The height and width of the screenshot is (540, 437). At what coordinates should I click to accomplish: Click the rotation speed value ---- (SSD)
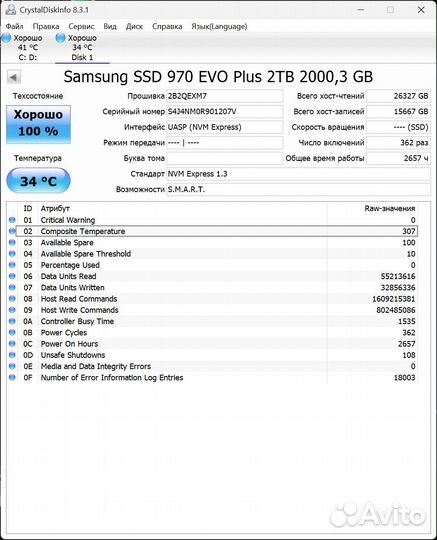point(398,127)
